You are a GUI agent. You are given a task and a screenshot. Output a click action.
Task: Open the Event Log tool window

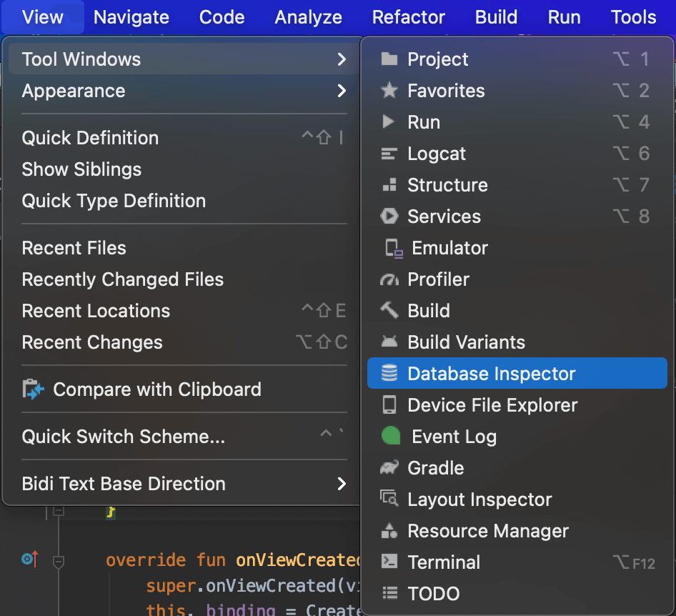pos(517,437)
